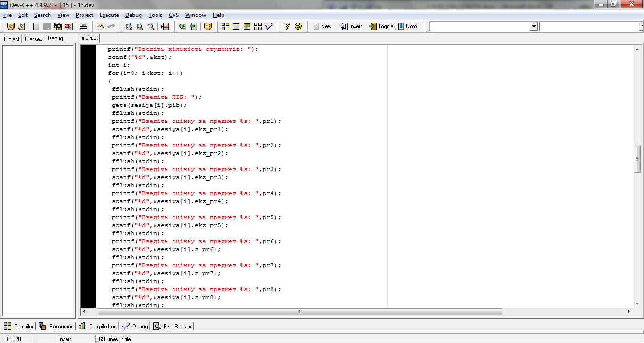Viewport: 644px width, 343px height.
Task: Click the Find magnifier icon
Action: pyautogui.click(x=128, y=26)
